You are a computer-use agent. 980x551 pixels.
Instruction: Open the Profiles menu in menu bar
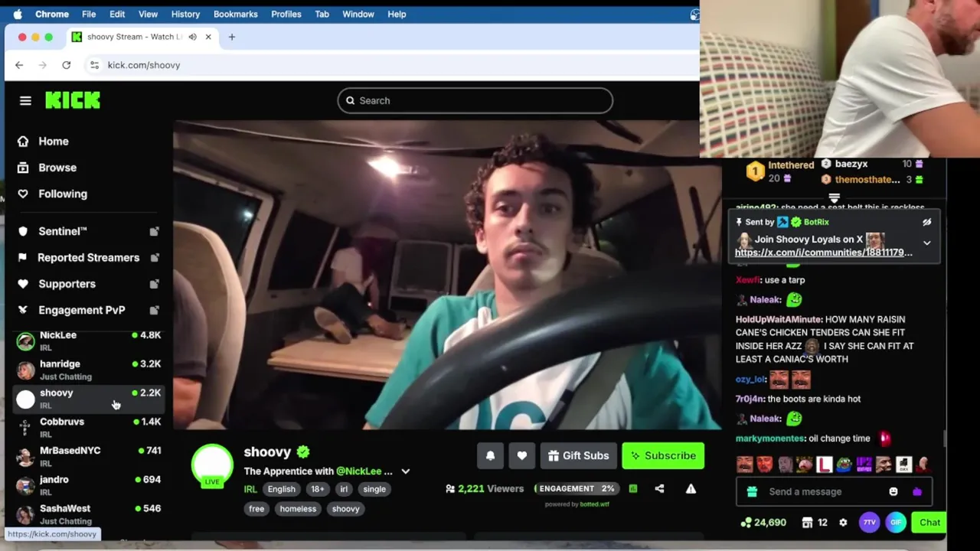pos(286,14)
